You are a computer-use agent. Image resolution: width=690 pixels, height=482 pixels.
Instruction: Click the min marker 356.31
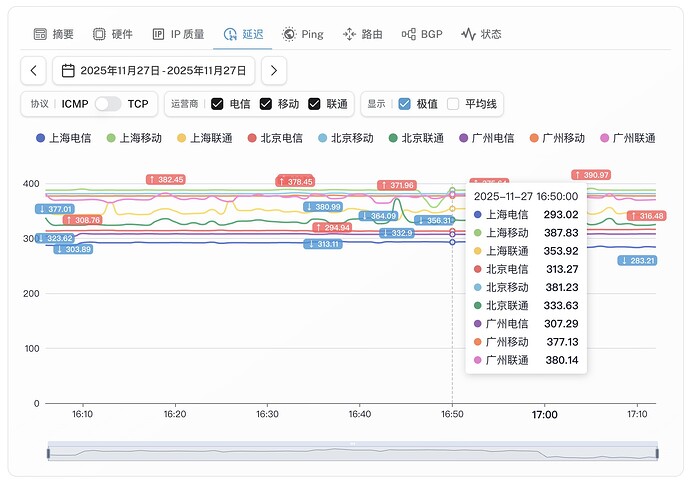click(434, 220)
